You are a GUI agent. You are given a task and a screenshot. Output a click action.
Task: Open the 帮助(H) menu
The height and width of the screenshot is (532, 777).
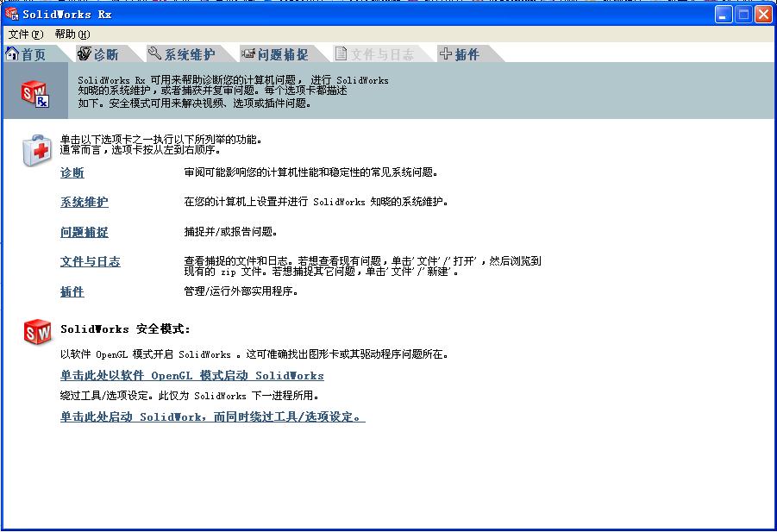pos(72,34)
